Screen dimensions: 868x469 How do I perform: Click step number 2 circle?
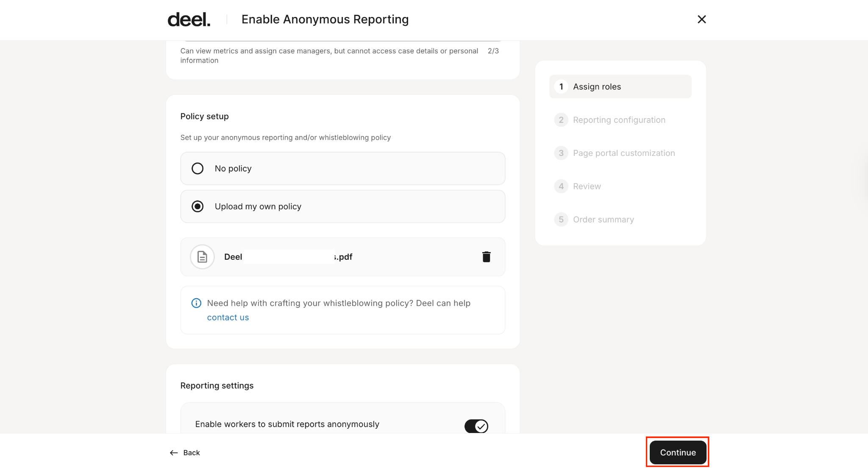pyautogui.click(x=561, y=120)
